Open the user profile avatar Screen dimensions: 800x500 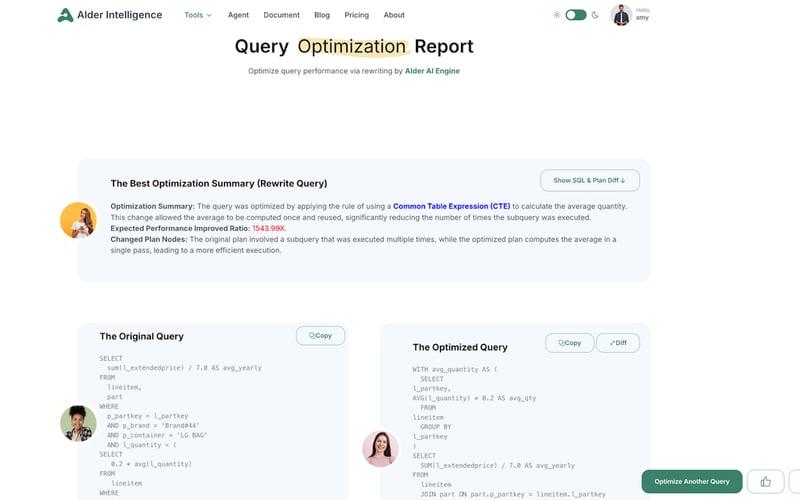(621, 15)
